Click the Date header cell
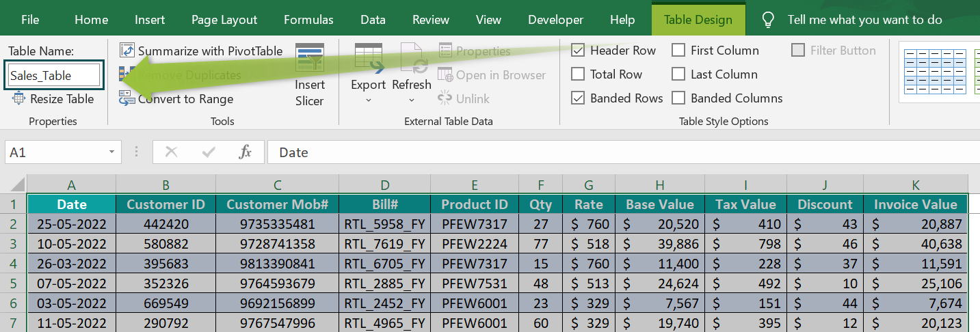 click(x=72, y=204)
